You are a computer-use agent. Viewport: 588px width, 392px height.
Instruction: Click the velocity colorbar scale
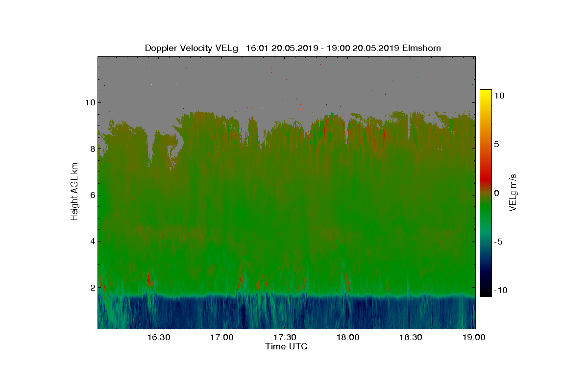(486, 193)
